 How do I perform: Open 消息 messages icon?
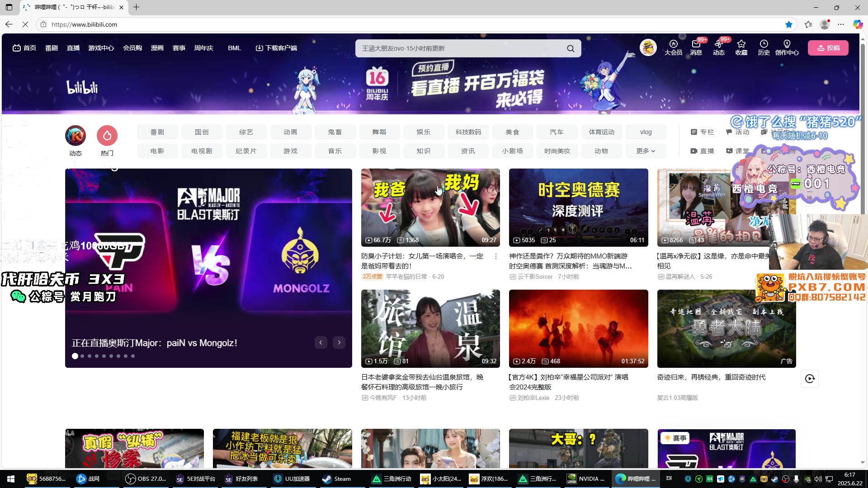click(x=696, y=47)
